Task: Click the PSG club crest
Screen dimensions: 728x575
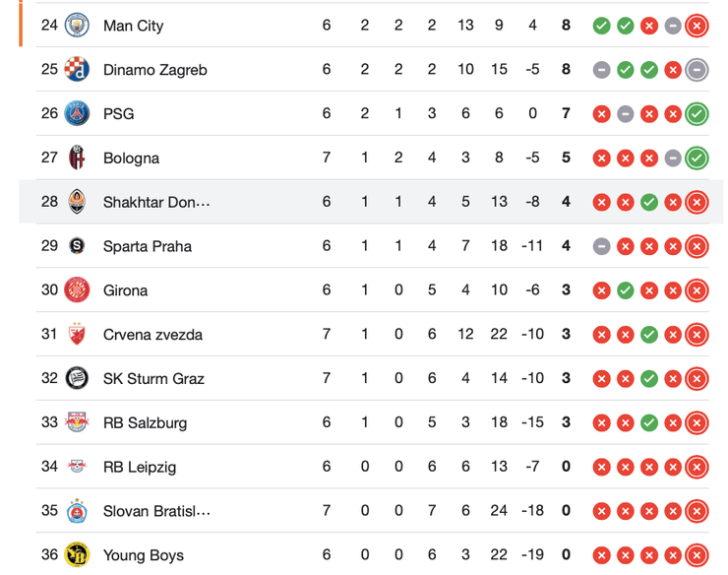Action: tap(77, 113)
